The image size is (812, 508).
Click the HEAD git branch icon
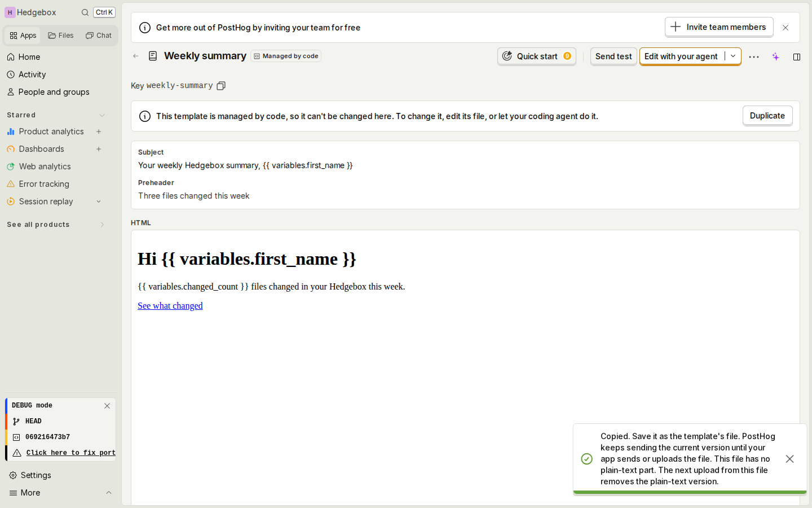click(x=16, y=422)
